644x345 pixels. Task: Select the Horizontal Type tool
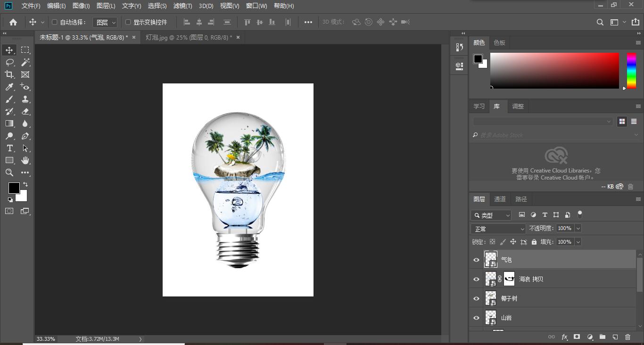pyautogui.click(x=9, y=148)
